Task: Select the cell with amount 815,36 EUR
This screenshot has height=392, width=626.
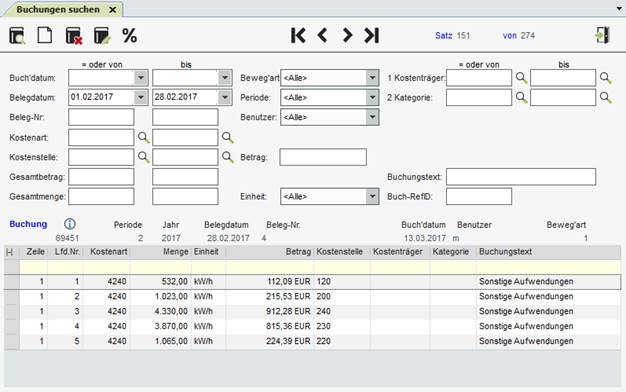Action: click(270, 326)
